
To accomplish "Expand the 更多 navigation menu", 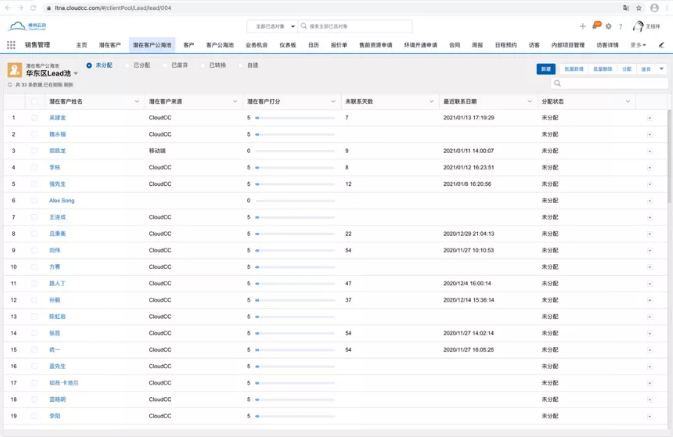I will coord(637,45).
